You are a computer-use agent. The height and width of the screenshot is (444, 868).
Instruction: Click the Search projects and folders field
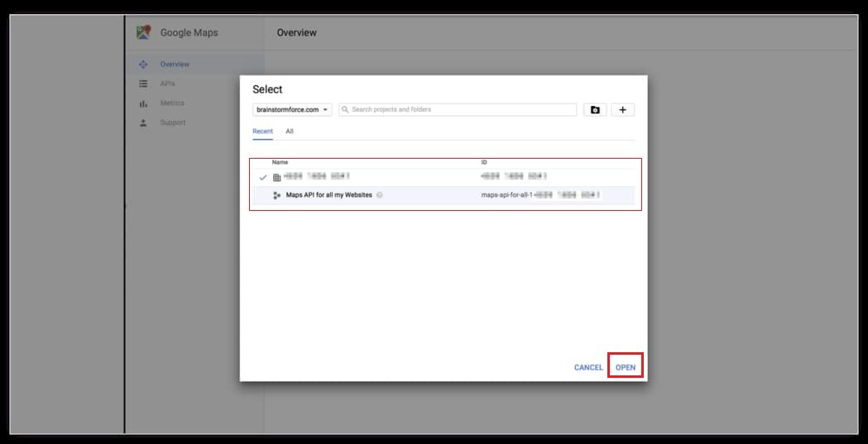pos(458,109)
